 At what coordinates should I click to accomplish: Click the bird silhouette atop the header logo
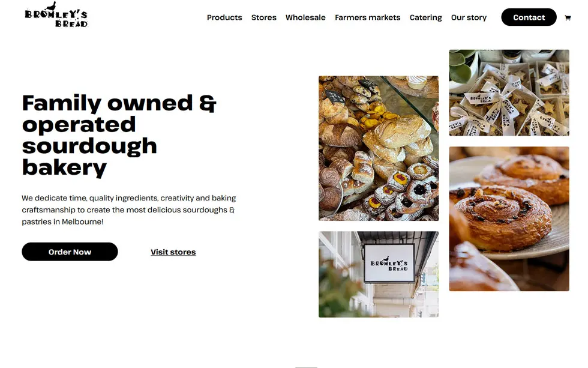click(x=51, y=6)
